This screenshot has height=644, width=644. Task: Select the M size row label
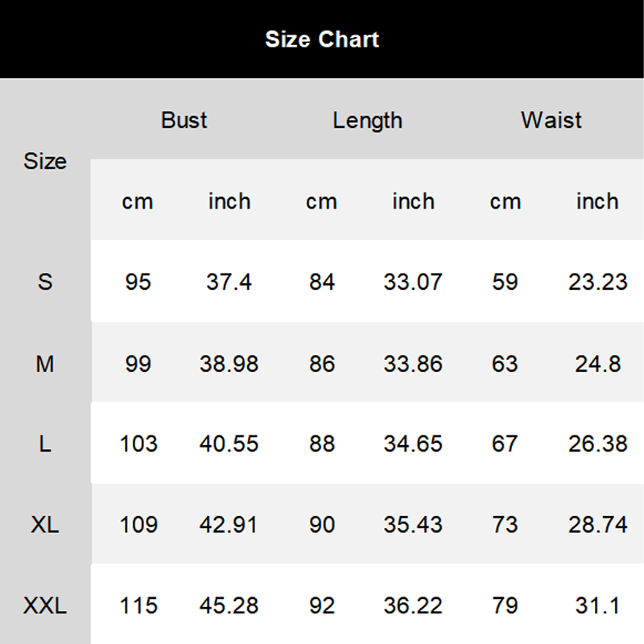pos(45,364)
